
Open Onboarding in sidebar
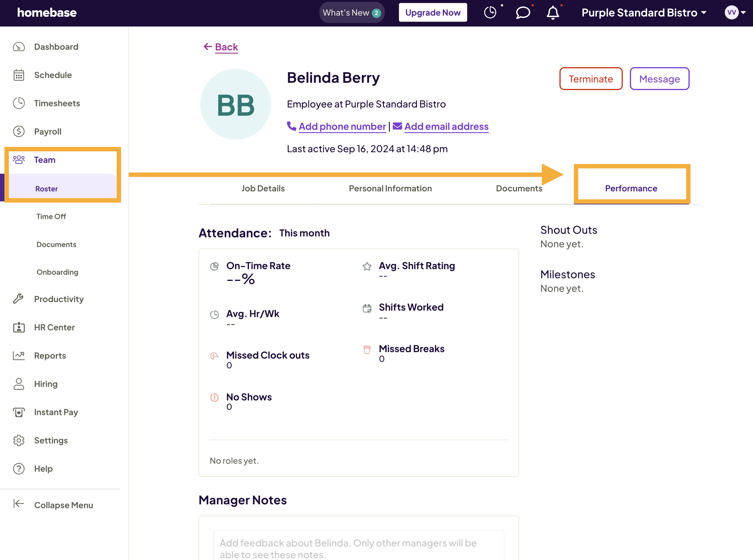(57, 272)
